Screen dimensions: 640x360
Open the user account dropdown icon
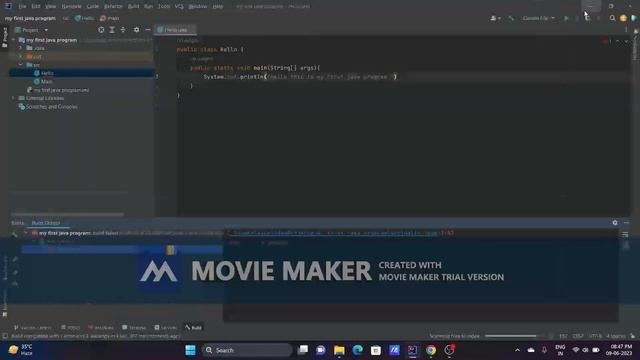(x=496, y=18)
